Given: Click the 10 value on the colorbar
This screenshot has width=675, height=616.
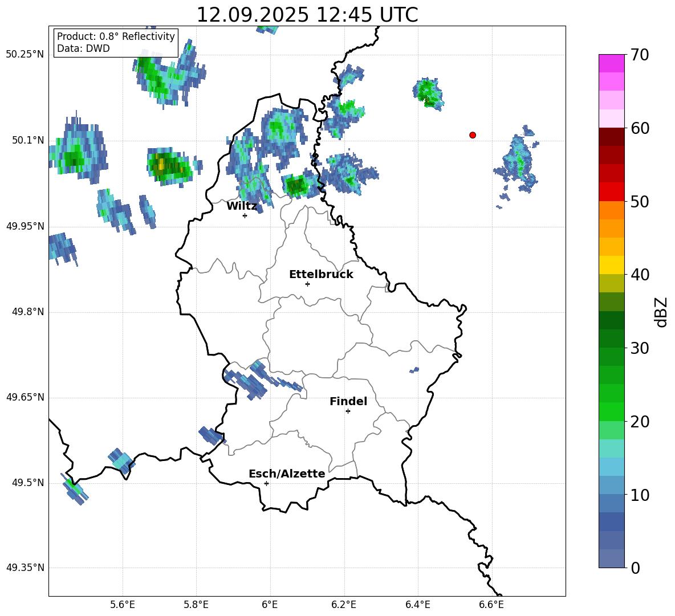Looking at the screenshot, I should pyautogui.click(x=640, y=495).
